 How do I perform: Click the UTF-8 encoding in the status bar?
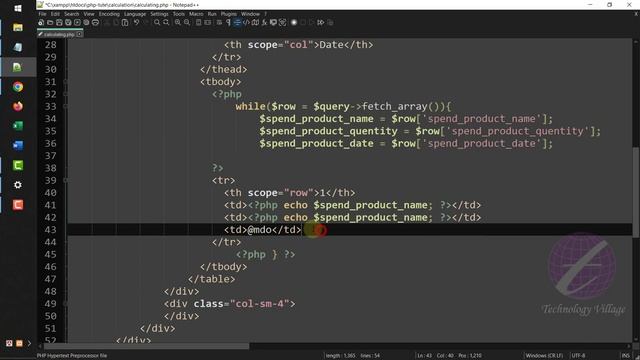pyautogui.click(x=578, y=356)
